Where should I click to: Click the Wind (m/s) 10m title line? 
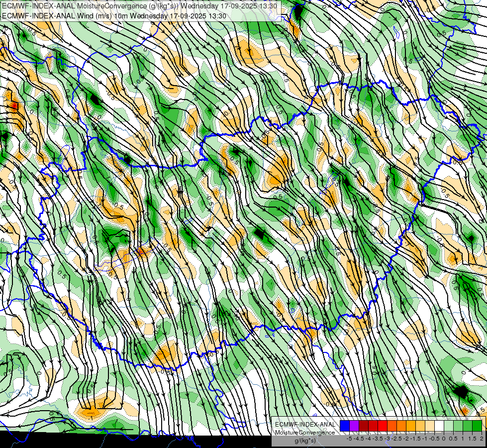tap(114, 16)
